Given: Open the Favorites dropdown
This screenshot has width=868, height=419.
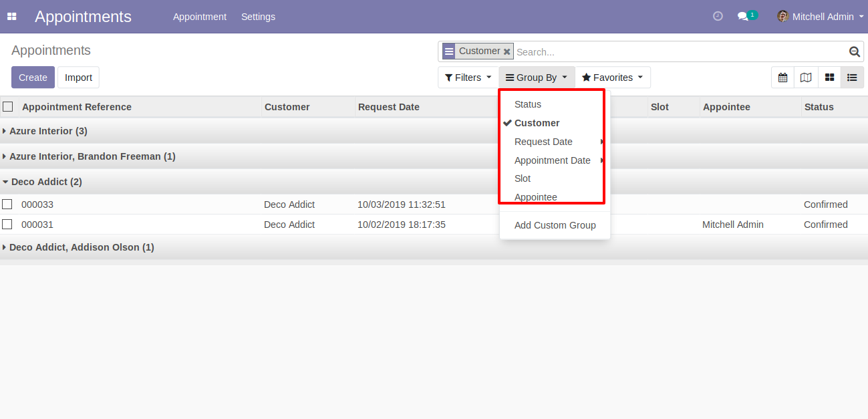Looking at the screenshot, I should pyautogui.click(x=613, y=78).
